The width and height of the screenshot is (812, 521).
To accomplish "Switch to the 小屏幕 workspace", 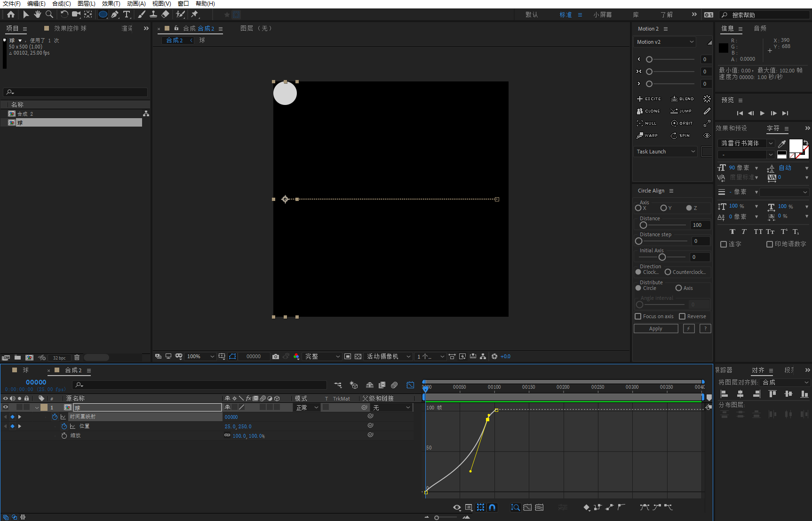I will (603, 15).
